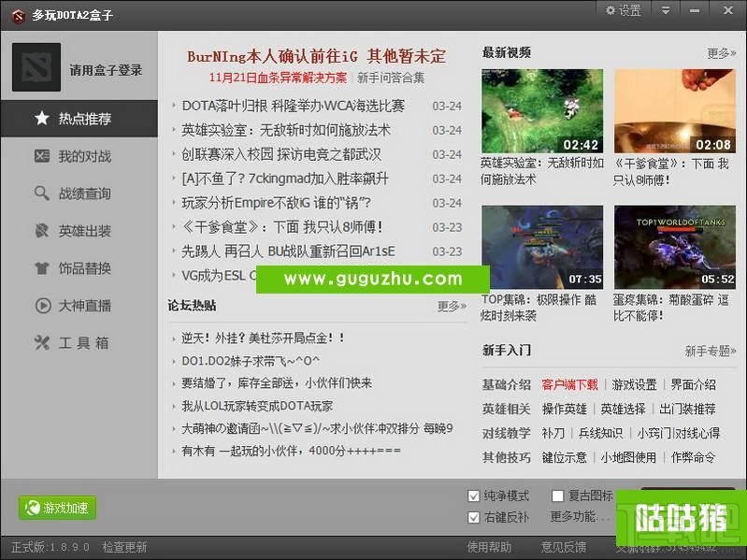Click the wrench icon beside 工具箱
The image size is (747, 560).
42,342
